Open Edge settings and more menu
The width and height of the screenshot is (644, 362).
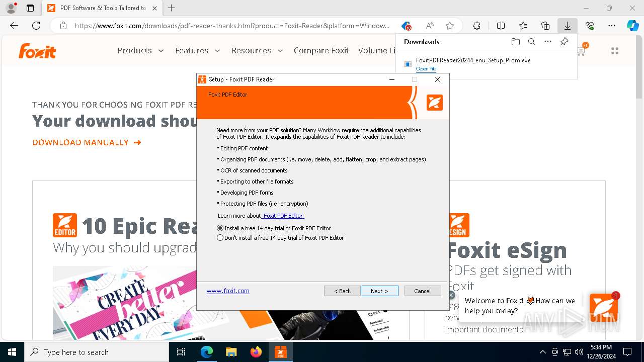point(612,26)
